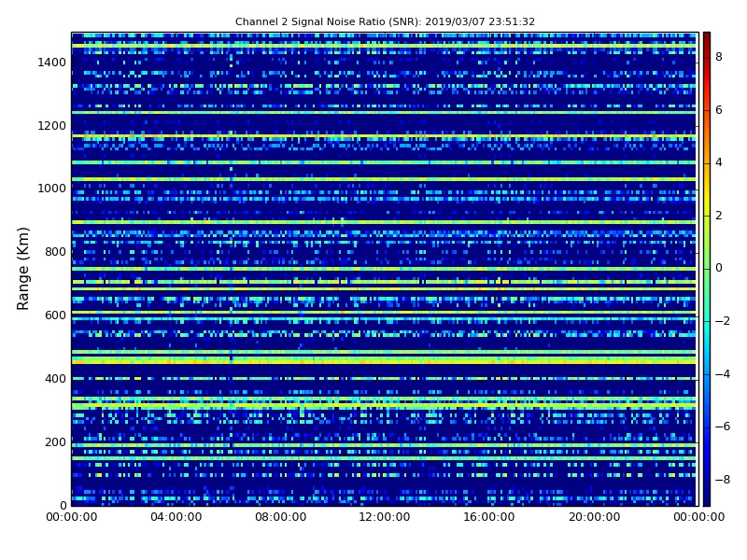The image size is (747, 560).
Task: Click the colorbar label 6
Action: click(719, 110)
